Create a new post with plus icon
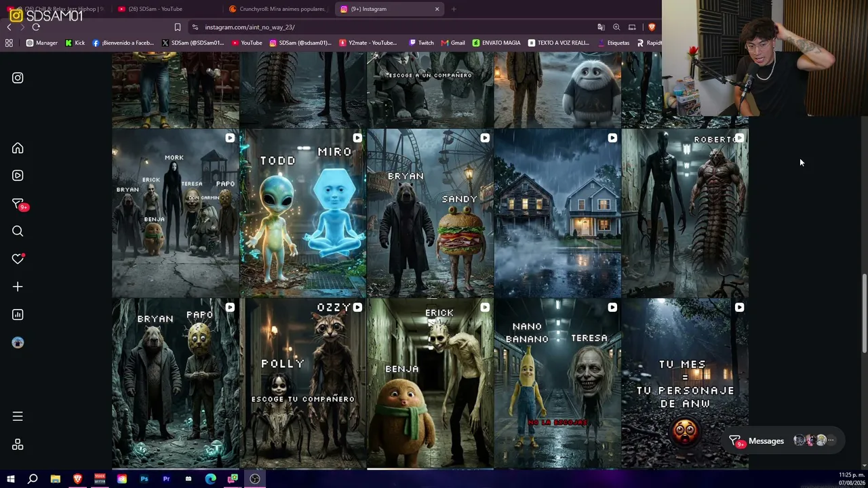Screen dimensions: 868x488 [x=18, y=287]
